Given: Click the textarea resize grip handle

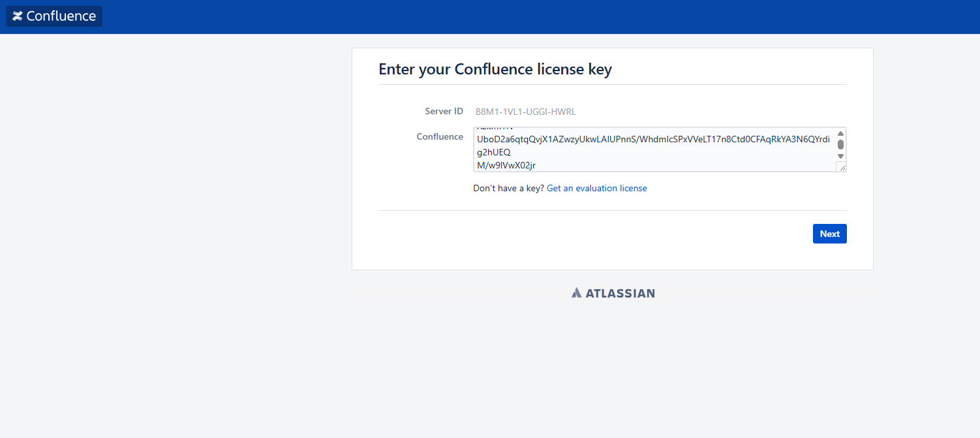Looking at the screenshot, I should [842, 167].
